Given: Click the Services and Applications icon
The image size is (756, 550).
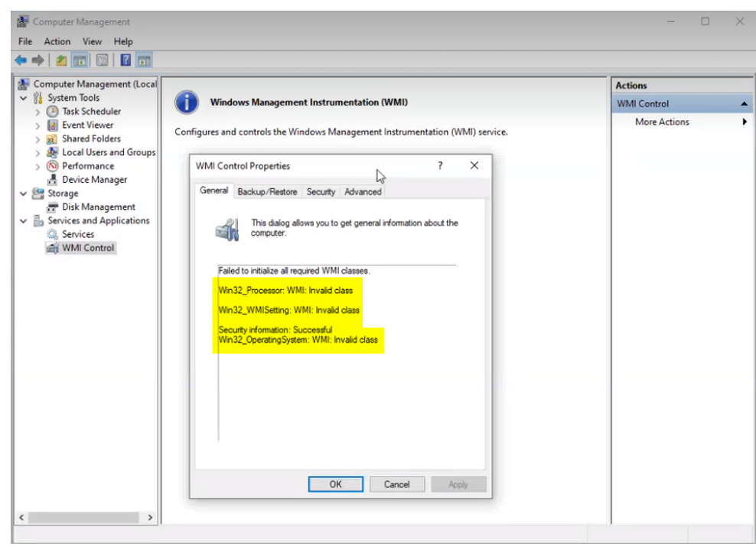Looking at the screenshot, I should (38, 221).
